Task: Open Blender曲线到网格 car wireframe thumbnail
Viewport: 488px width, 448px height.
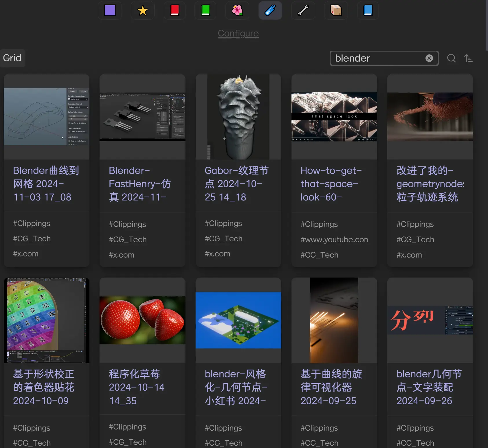Action: (x=47, y=117)
